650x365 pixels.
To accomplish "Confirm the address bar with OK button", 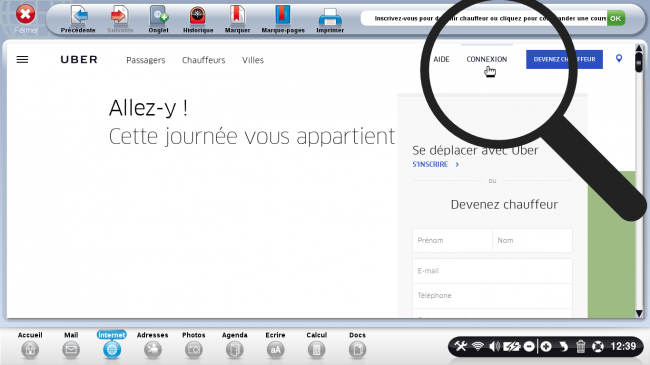I will coord(616,18).
